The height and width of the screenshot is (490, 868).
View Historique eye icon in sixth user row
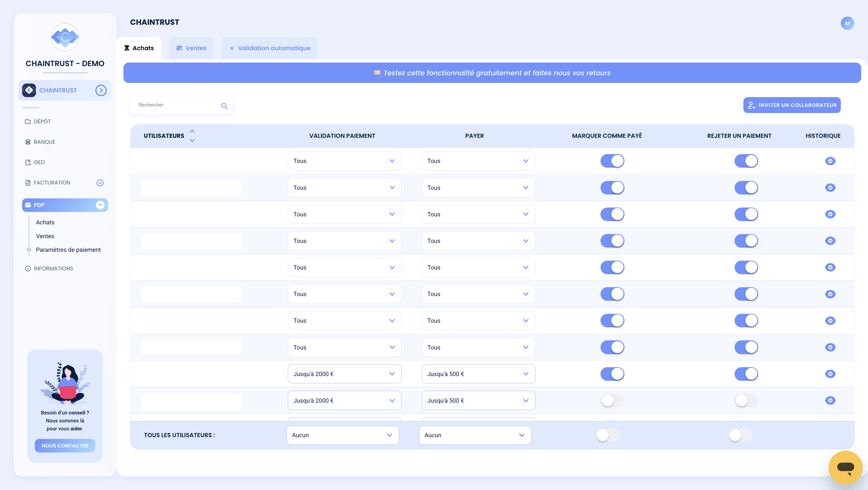coord(830,294)
